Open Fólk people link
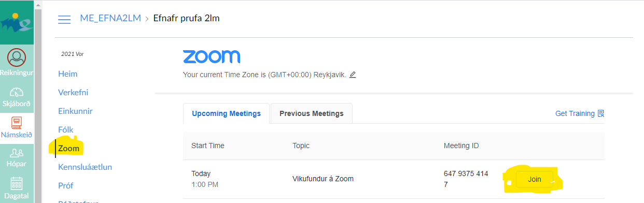Image resolution: width=644 pixels, height=203 pixels. coord(67,129)
